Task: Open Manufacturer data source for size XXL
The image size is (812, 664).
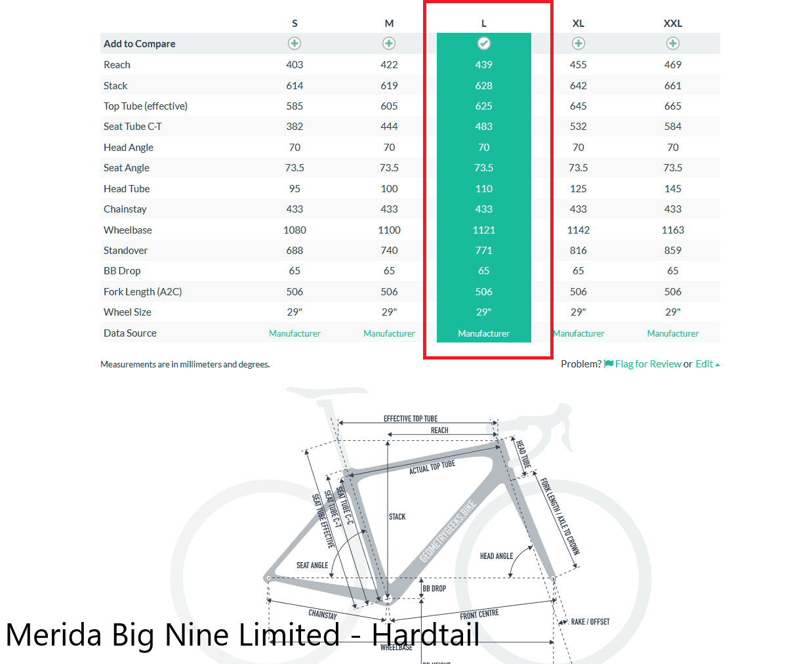Action: pos(673,333)
